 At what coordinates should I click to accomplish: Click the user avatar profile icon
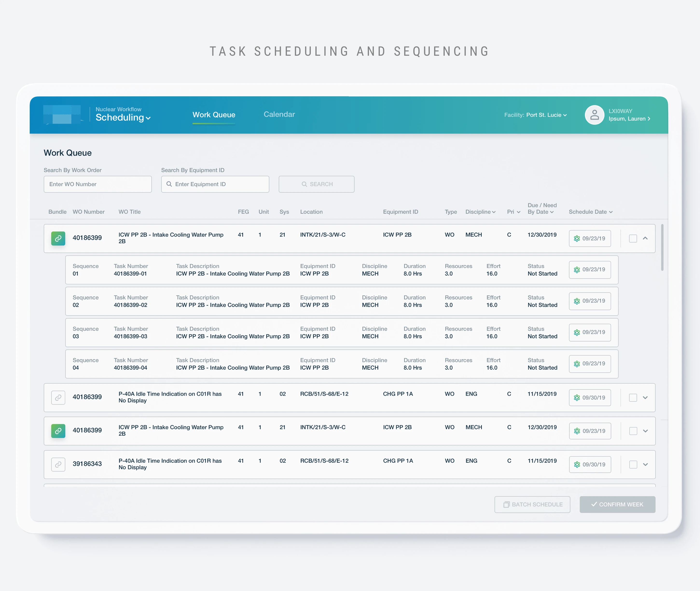(594, 115)
